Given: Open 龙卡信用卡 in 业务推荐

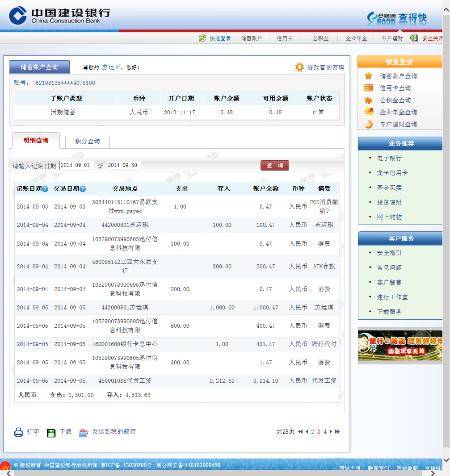Looking at the screenshot, I should [392, 173].
